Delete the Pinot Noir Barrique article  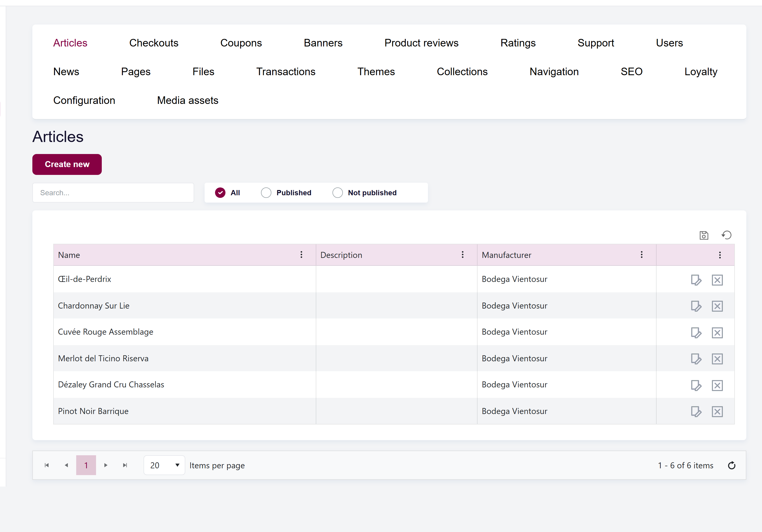tap(717, 412)
